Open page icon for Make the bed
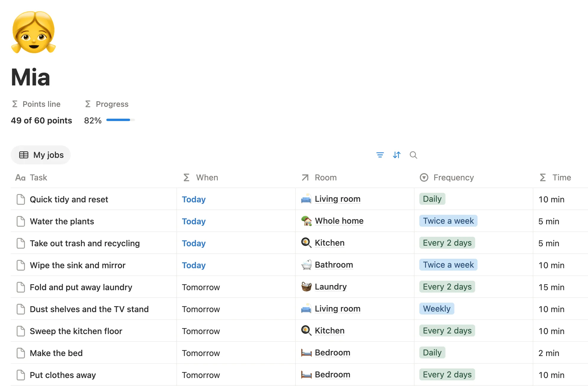Image resolution: width=588 pixels, height=386 pixels. tap(21, 353)
